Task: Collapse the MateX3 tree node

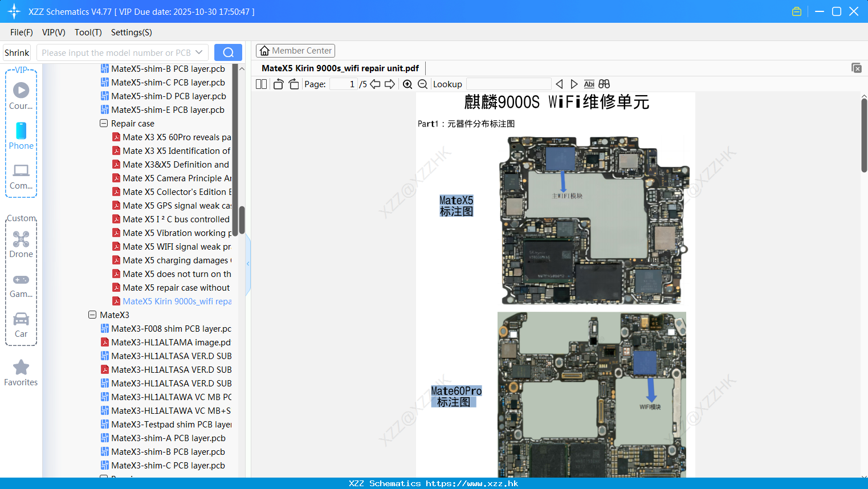Action: tap(92, 315)
